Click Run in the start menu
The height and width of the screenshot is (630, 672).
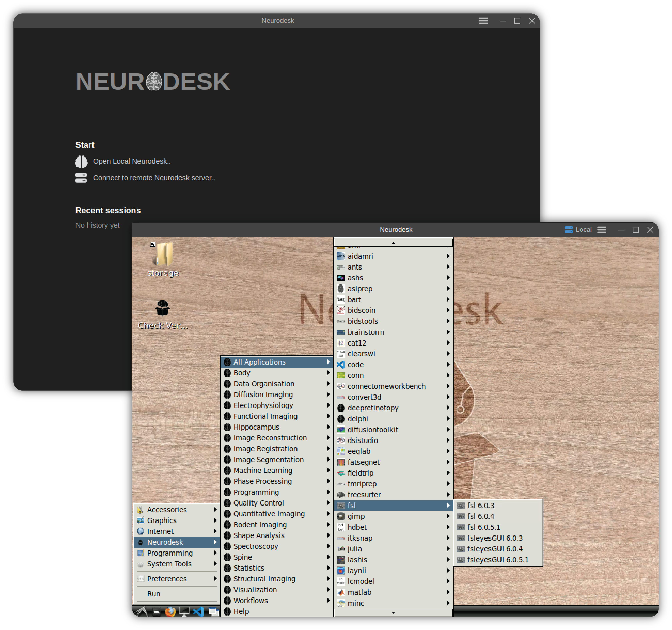click(154, 594)
